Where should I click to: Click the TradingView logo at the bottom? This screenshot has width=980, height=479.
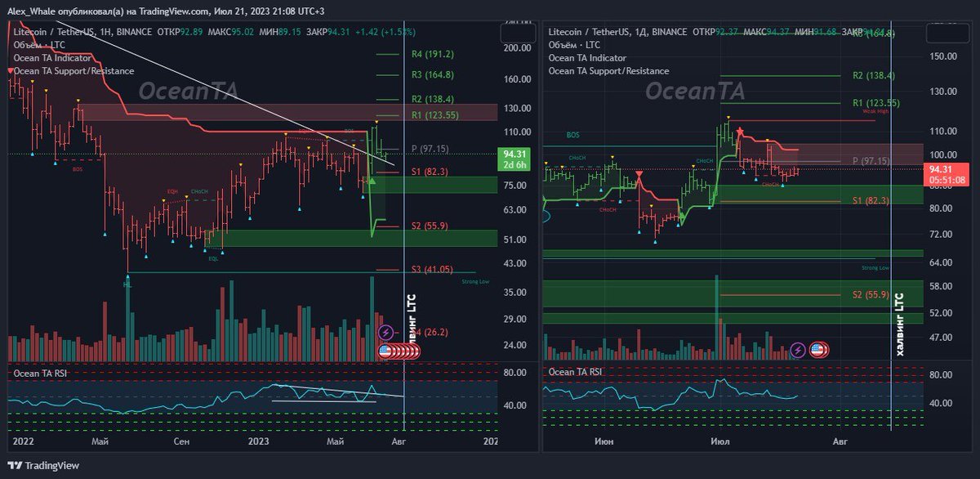(44, 465)
